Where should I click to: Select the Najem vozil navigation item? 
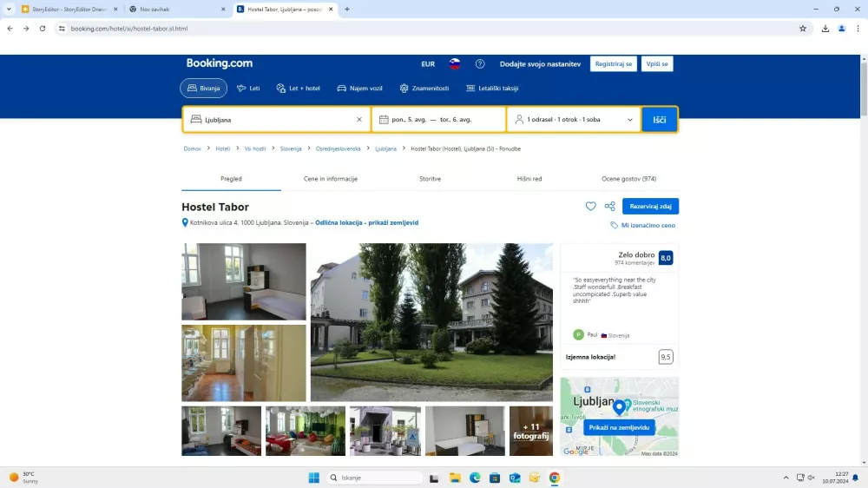359,89
